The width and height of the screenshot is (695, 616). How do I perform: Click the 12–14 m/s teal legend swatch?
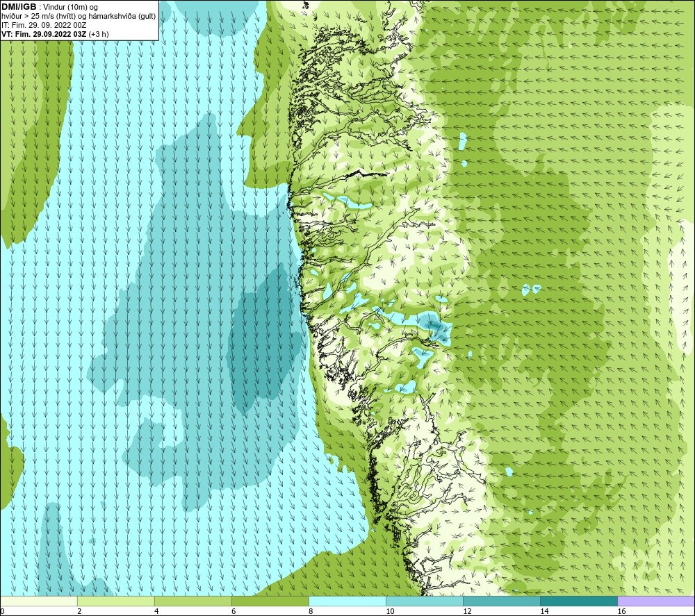501,601
